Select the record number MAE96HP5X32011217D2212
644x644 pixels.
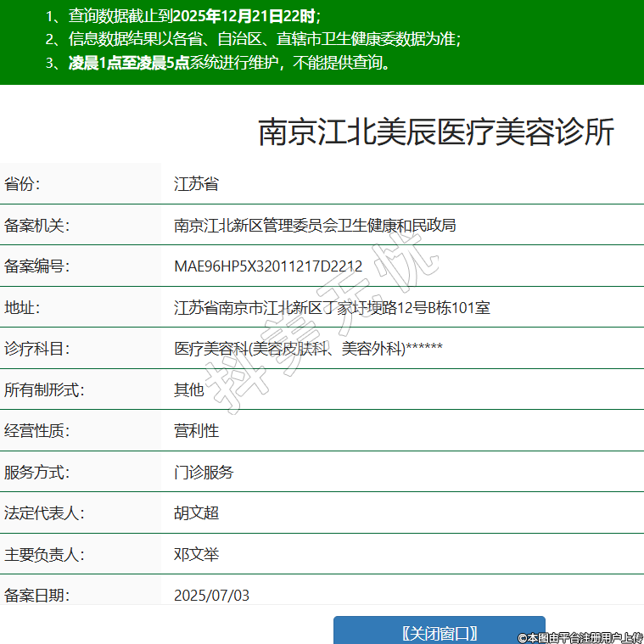point(268,266)
